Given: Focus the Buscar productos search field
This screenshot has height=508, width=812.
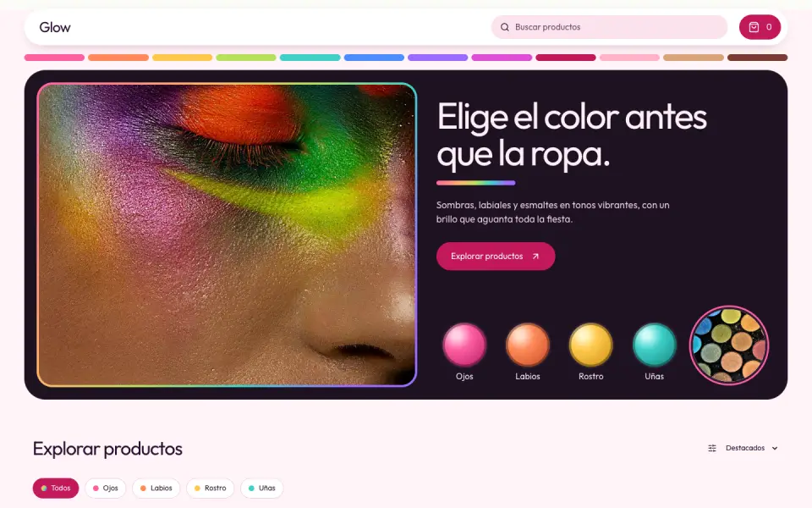Looking at the screenshot, I should (609, 27).
